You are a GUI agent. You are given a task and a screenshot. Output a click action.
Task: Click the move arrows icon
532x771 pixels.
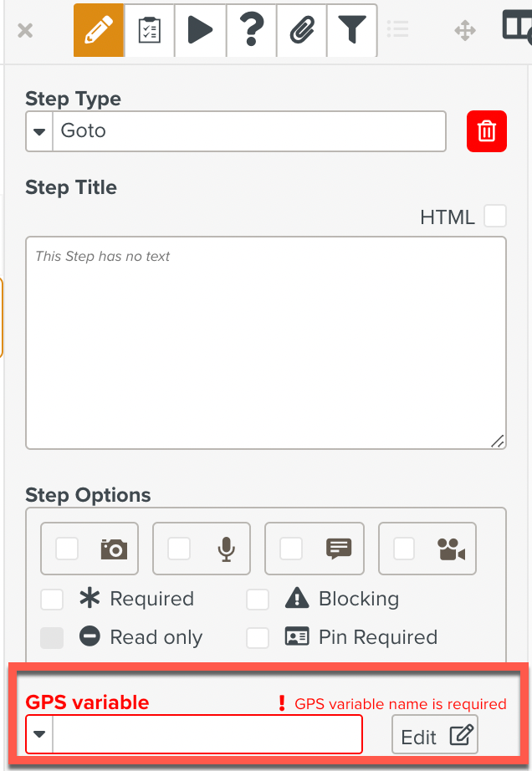coord(465,30)
